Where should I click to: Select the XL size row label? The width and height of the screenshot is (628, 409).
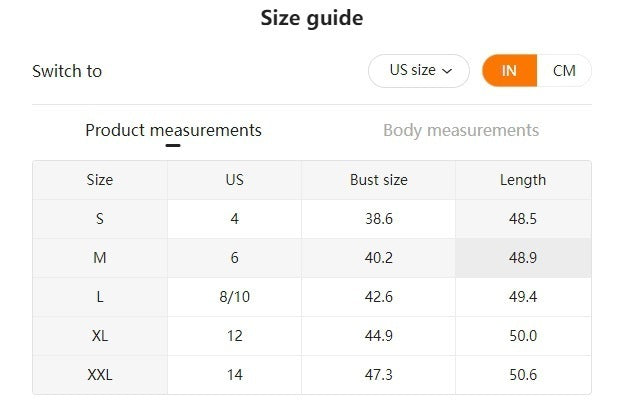click(100, 336)
